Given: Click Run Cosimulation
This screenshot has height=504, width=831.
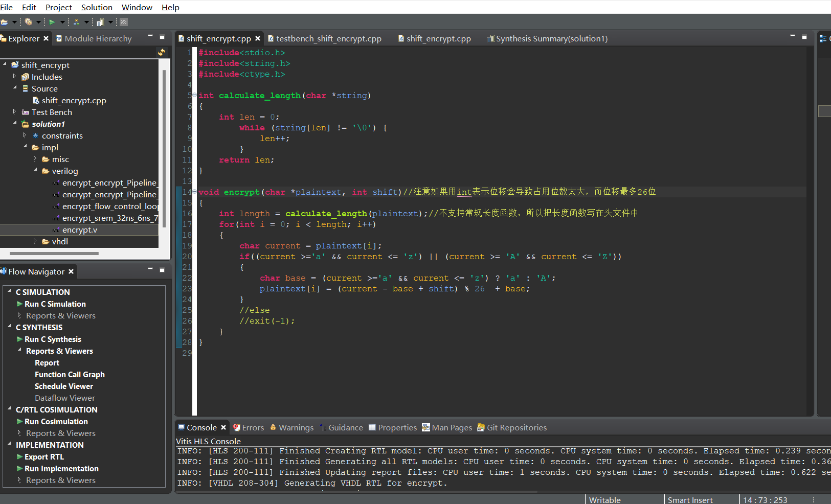Looking at the screenshot, I should (56, 421).
